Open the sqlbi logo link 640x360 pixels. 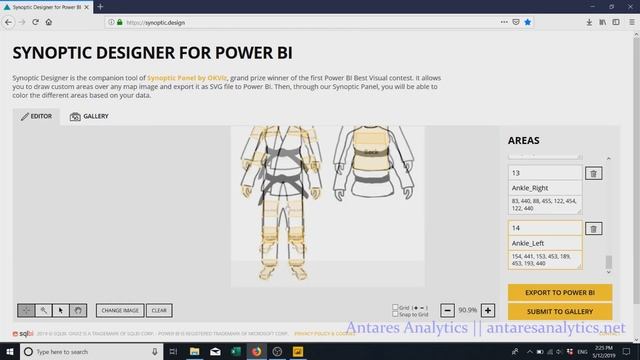(23, 333)
